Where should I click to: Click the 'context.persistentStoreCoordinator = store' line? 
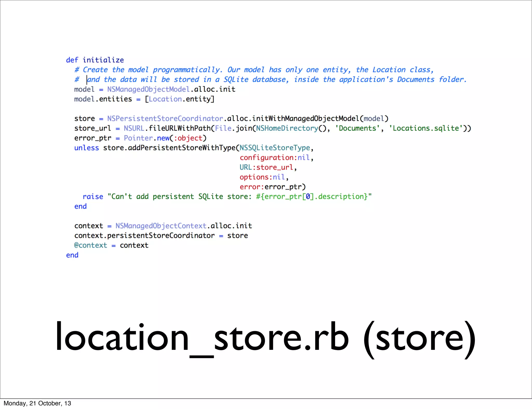pyautogui.click(x=161, y=236)
